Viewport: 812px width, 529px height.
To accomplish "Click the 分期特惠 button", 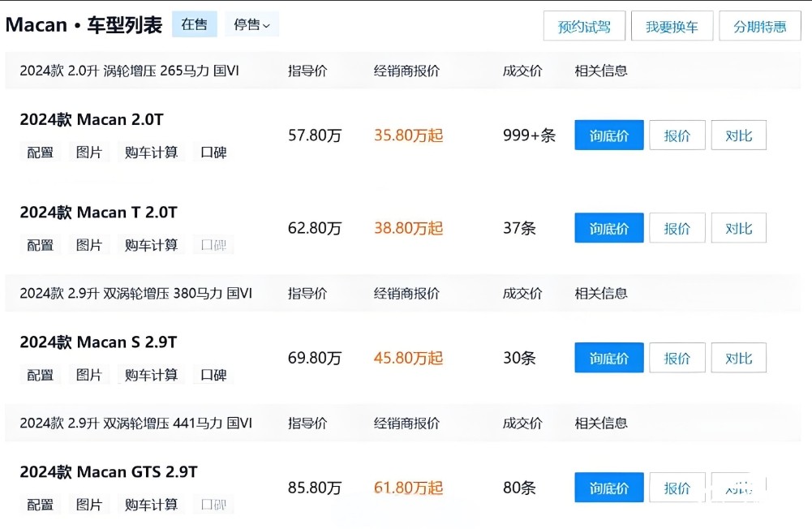I will point(760,27).
